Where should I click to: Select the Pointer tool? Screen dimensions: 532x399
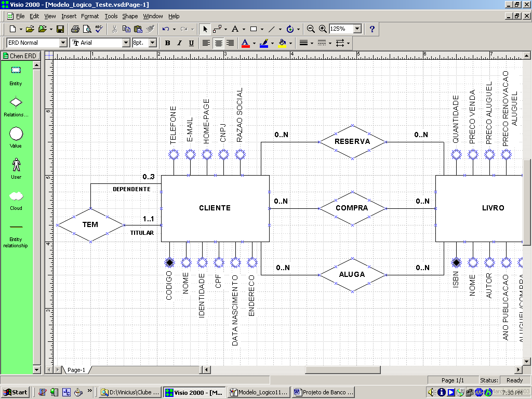click(x=205, y=29)
